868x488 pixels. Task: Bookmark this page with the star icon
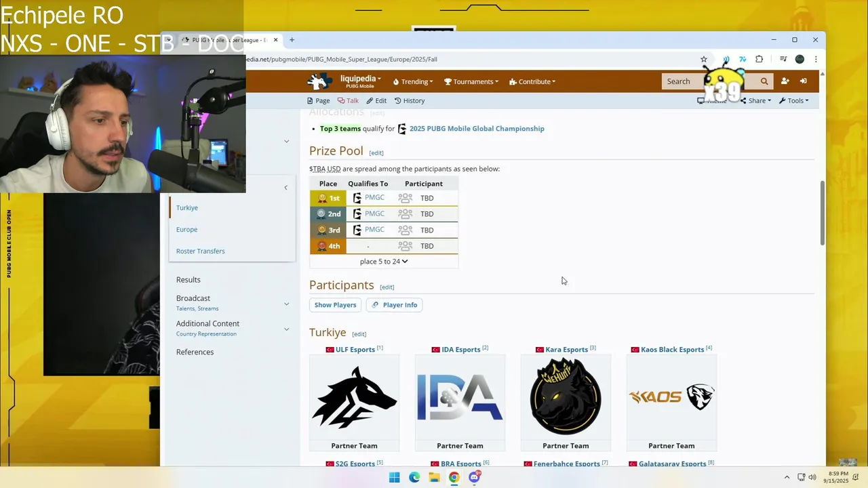tap(704, 59)
